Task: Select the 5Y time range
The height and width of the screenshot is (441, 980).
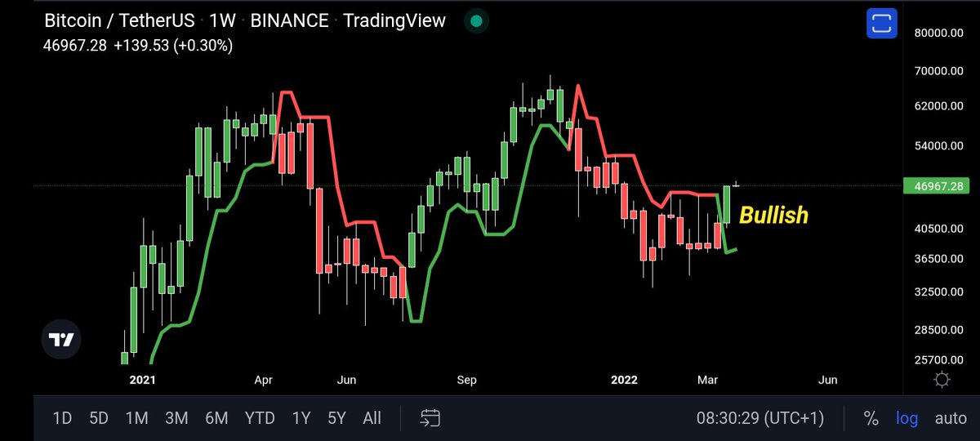Action: 337,418
